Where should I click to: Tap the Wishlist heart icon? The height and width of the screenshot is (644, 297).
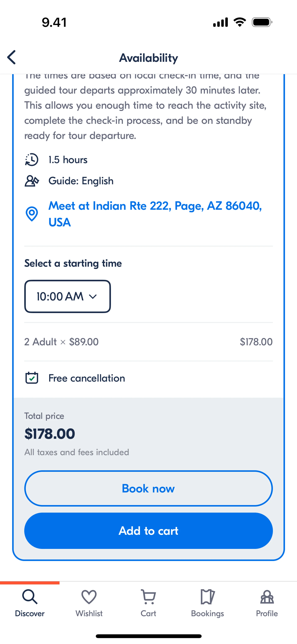[x=89, y=597]
